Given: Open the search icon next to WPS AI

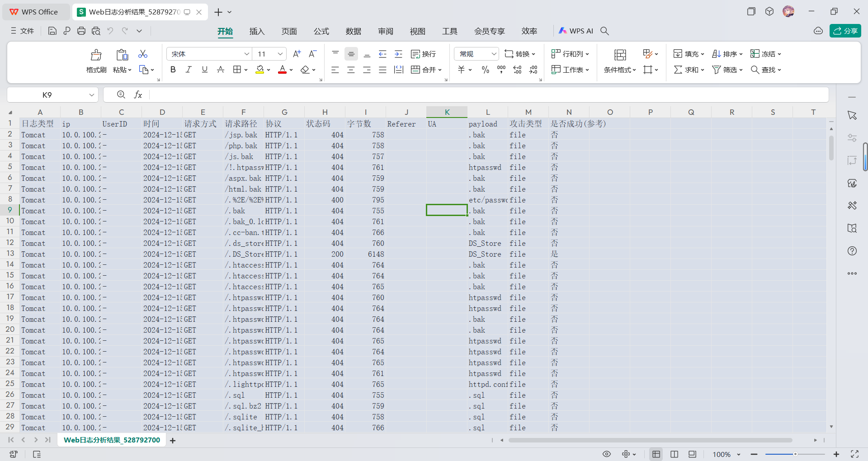Looking at the screenshot, I should point(604,31).
